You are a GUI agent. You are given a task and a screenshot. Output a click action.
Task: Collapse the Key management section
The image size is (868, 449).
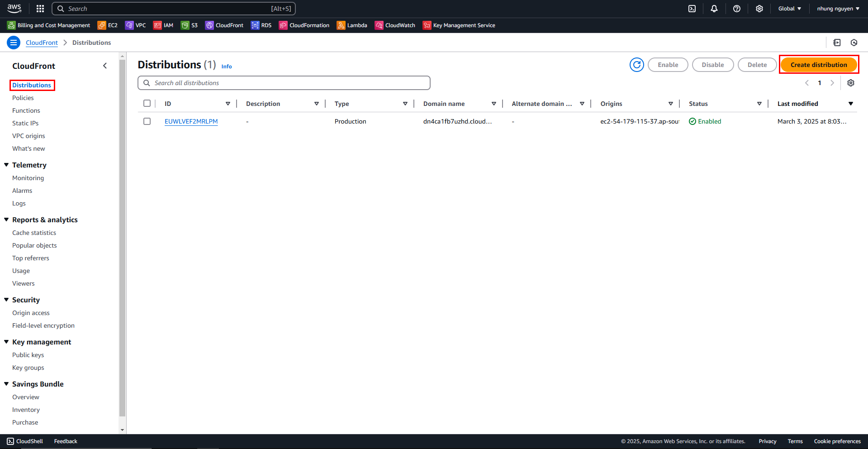6,342
